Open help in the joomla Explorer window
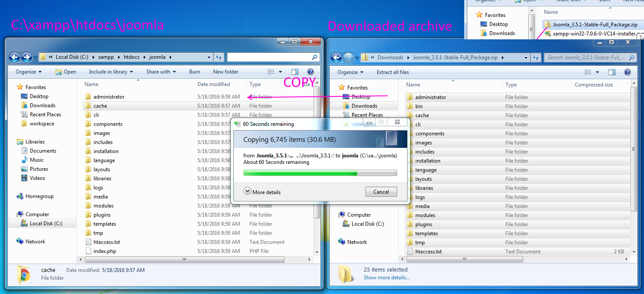Image resolution: width=644 pixels, height=294 pixels. point(311,72)
